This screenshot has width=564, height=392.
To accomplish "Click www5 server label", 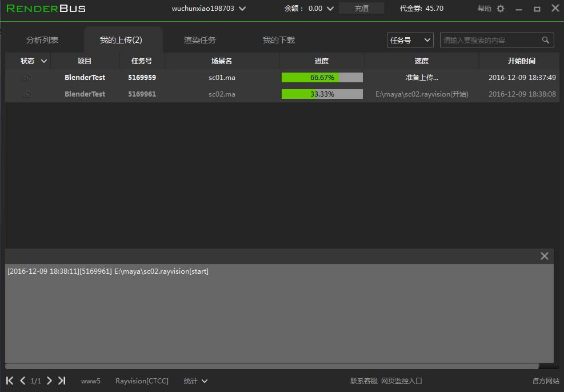I will (x=91, y=381).
